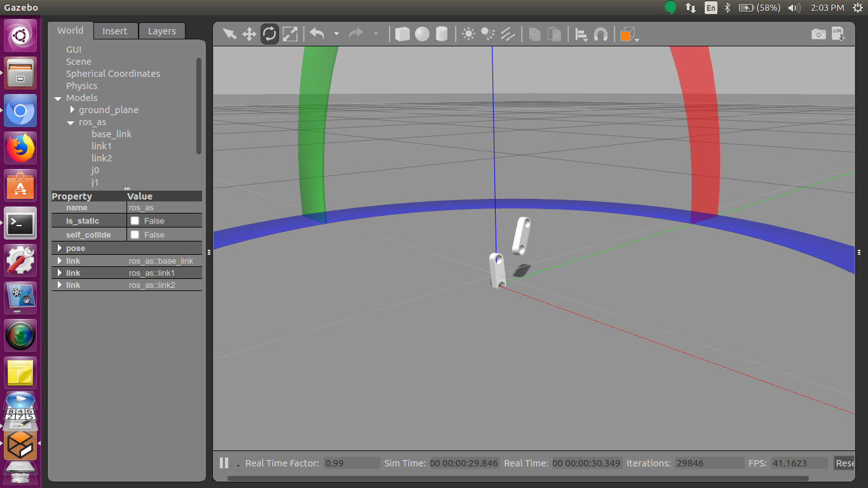Viewport: 868px width, 488px height.
Task: Expand the ros_as::base_link link property
Action: [x=60, y=261]
